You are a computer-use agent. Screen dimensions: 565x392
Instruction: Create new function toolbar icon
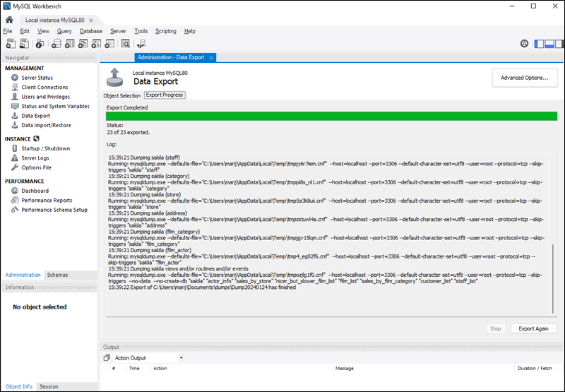click(x=109, y=44)
